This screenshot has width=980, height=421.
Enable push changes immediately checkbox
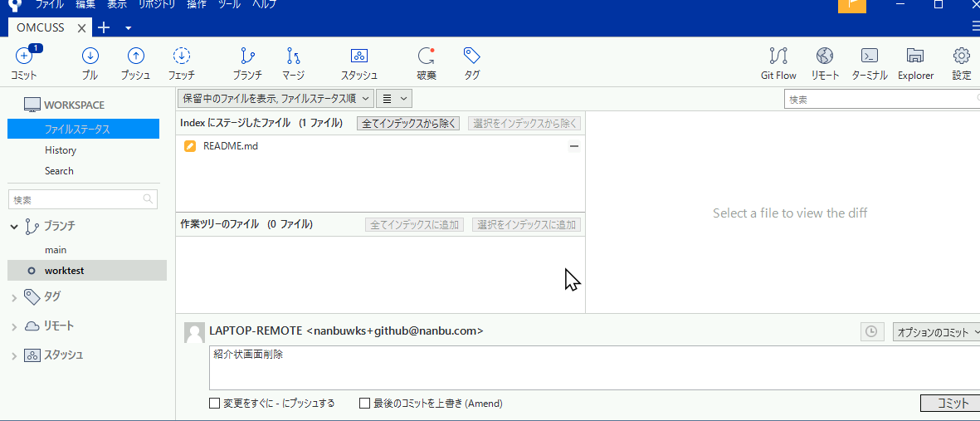214,404
